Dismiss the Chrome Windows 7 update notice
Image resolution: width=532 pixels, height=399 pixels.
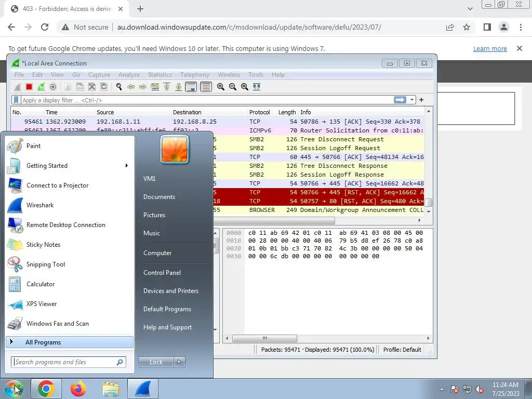[x=520, y=48]
